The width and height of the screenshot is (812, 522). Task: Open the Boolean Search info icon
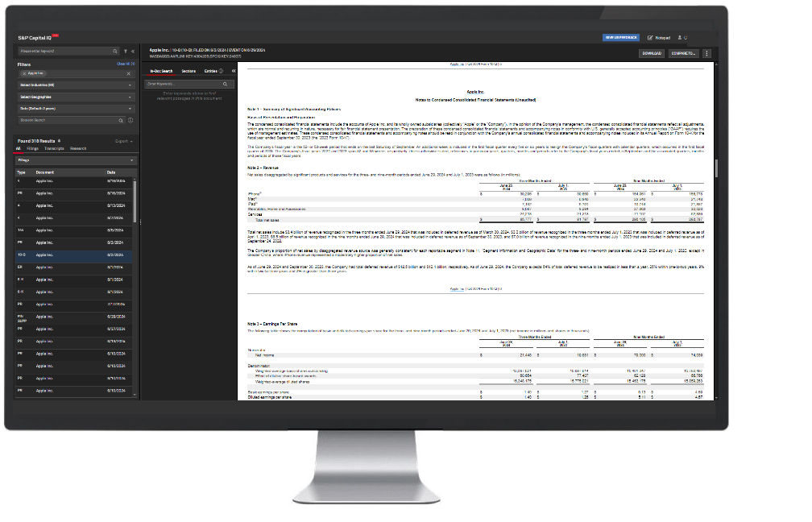pyautogui.click(x=130, y=120)
